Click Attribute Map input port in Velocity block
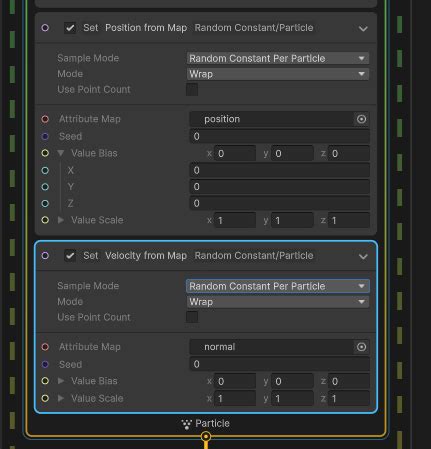The image size is (431, 449). coord(45,347)
